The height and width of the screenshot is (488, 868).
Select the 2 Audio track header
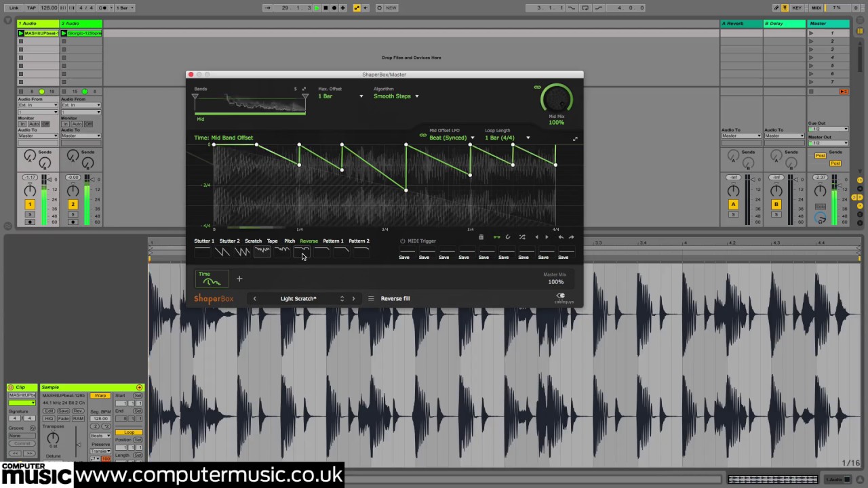click(81, 24)
